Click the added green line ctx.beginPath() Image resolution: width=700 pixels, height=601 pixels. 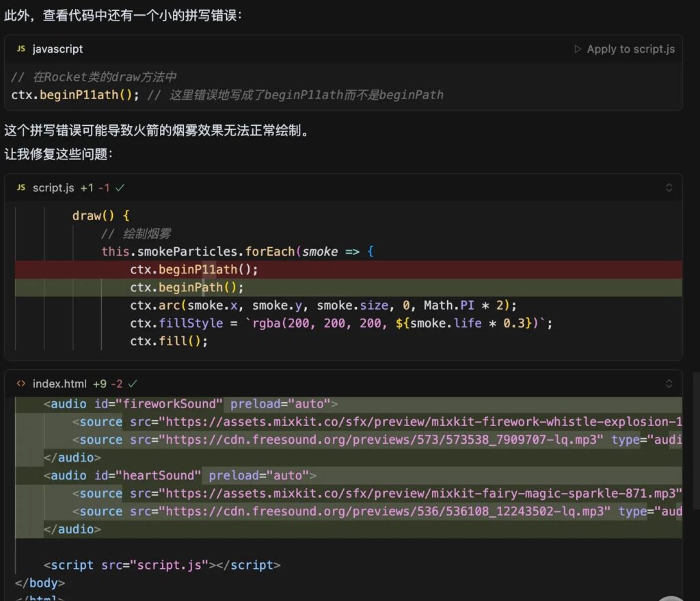coord(187,287)
